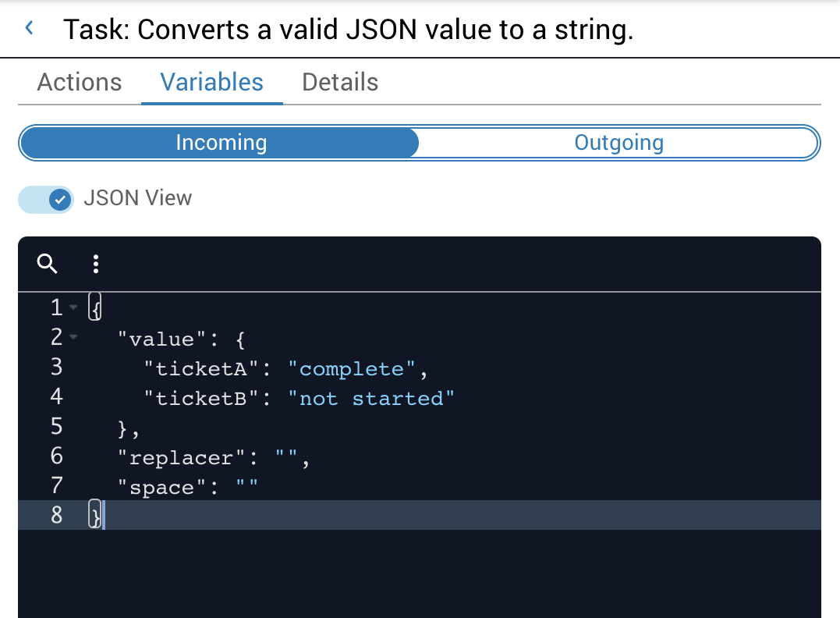Click line number 3 in the gutter

[x=56, y=367]
